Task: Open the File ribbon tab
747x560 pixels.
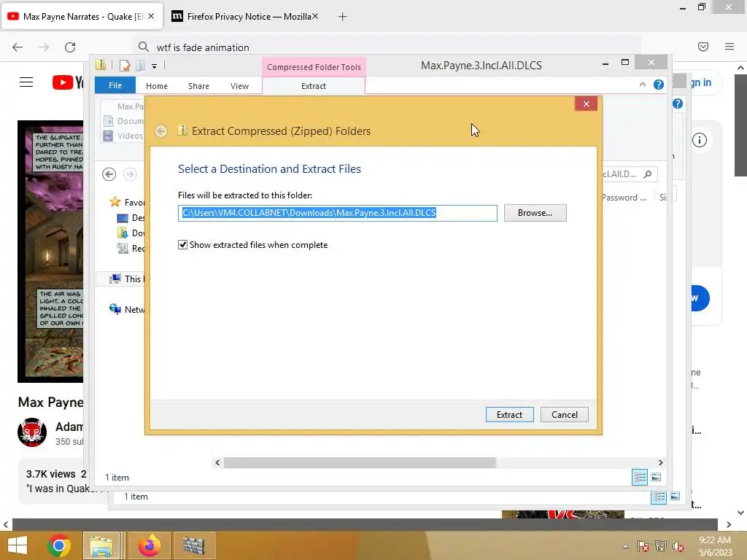Action: point(115,85)
